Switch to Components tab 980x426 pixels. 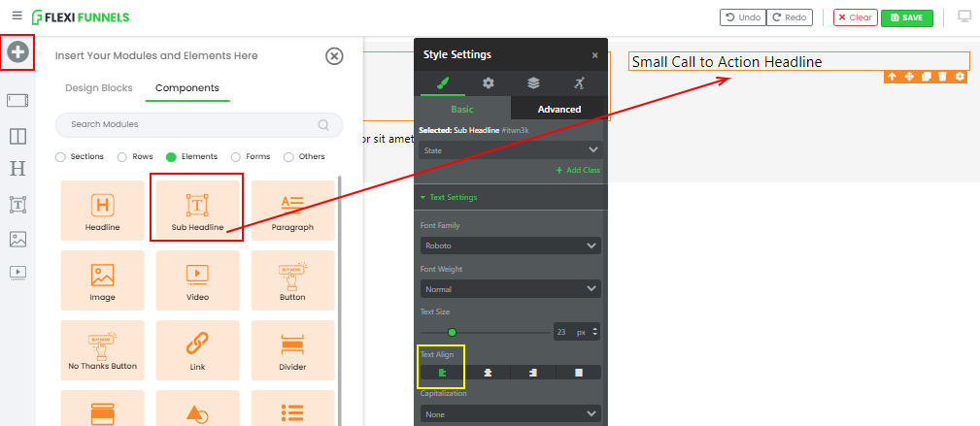coord(187,88)
